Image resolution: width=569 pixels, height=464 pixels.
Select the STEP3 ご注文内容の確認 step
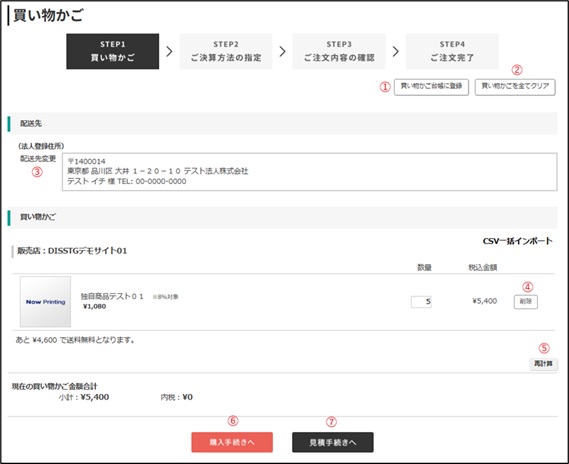coord(339,51)
